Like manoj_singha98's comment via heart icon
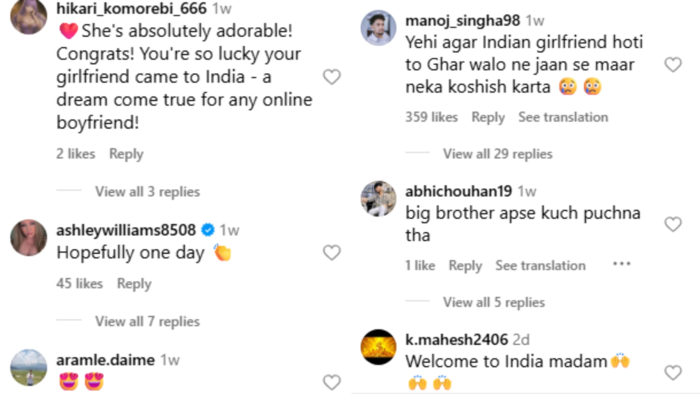The height and width of the screenshot is (394, 700). (x=673, y=65)
